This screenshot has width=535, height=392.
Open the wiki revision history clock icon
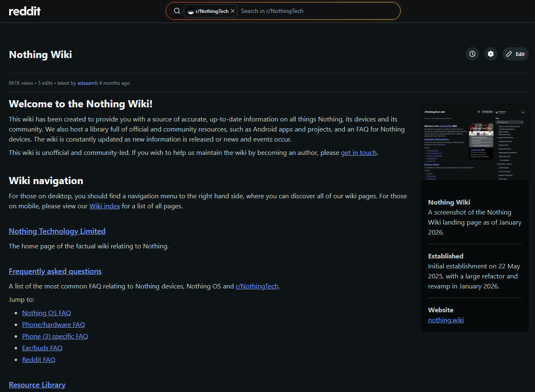pos(472,54)
